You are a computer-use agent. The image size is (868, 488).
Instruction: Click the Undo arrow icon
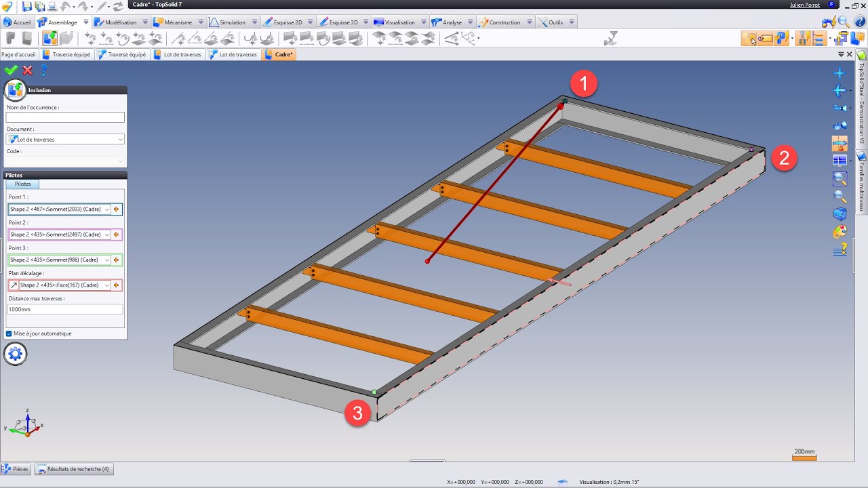66,6
